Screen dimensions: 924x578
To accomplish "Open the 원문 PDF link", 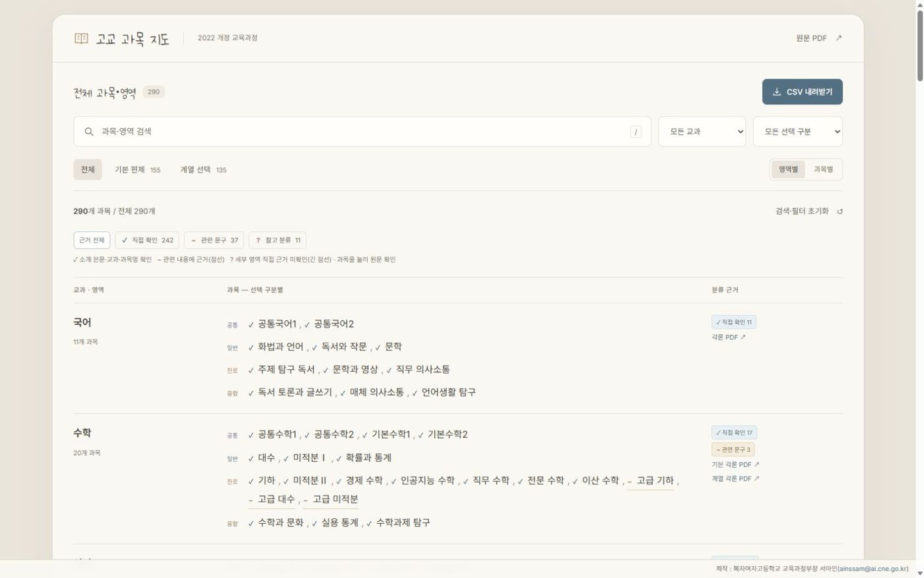I will click(819, 38).
